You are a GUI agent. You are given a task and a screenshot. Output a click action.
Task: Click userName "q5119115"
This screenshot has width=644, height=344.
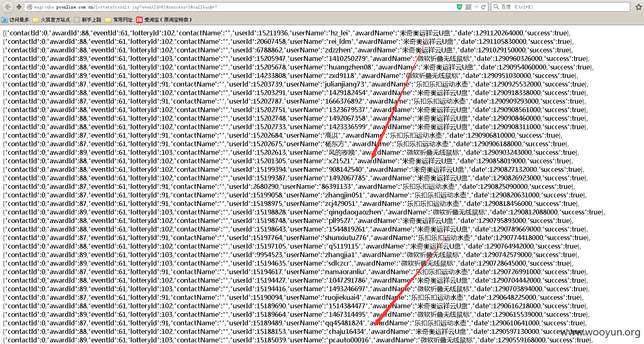click(343, 246)
